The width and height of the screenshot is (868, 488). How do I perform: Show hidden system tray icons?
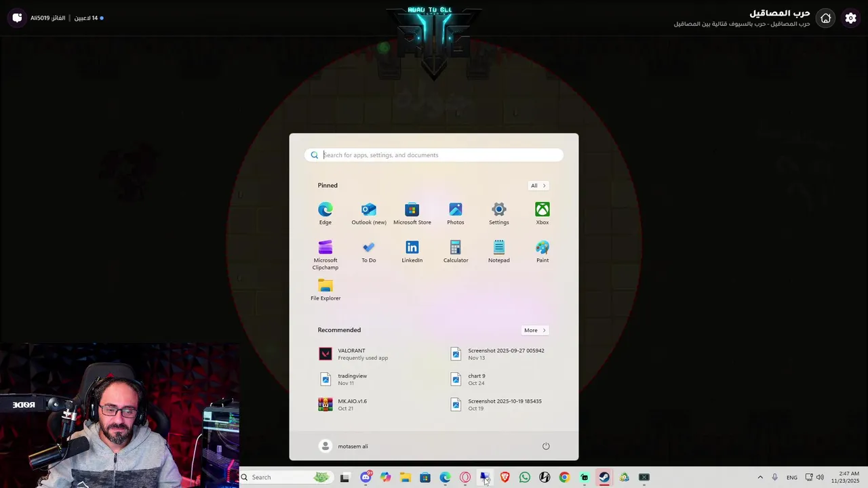pyautogui.click(x=760, y=477)
